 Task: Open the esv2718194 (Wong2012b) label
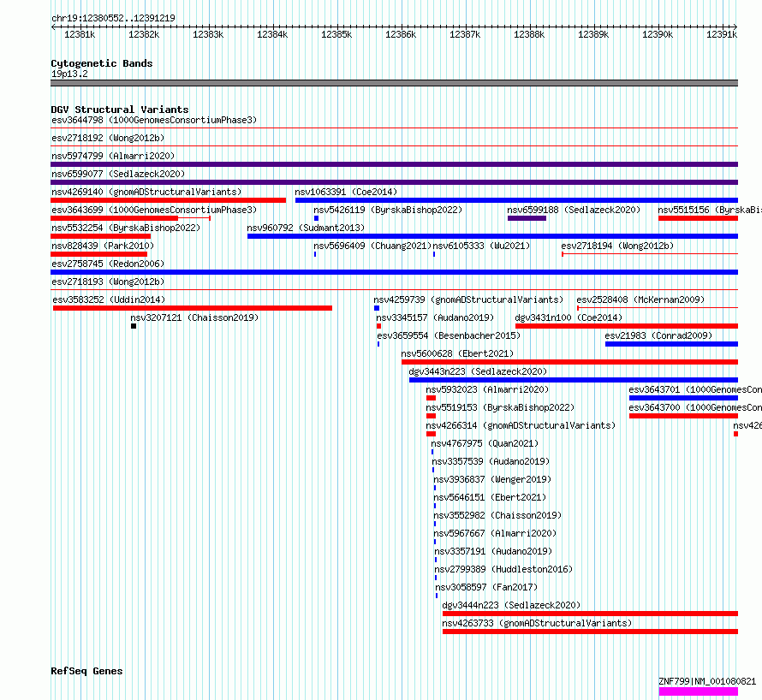coord(617,246)
